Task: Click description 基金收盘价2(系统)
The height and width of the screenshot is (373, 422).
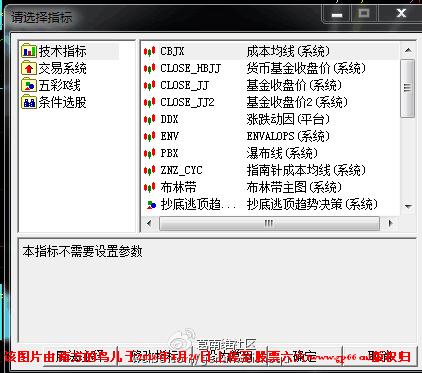Action: click(x=297, y=102)
